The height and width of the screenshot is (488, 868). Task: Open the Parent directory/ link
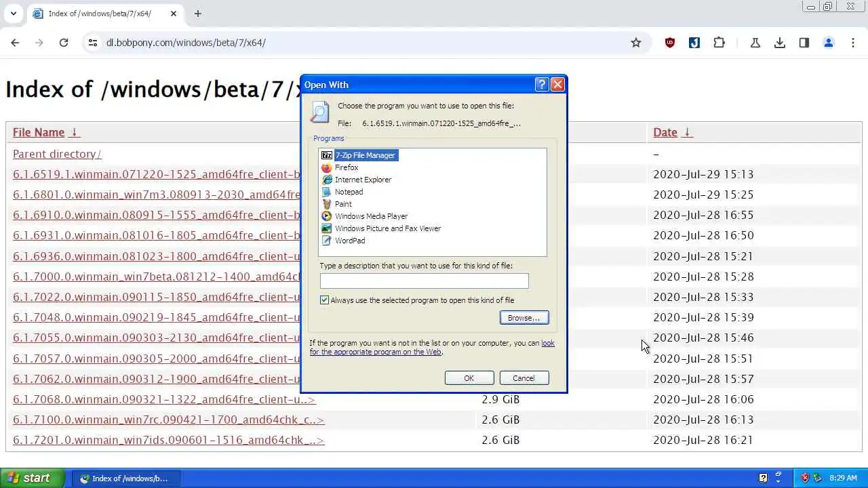point(57,154)
